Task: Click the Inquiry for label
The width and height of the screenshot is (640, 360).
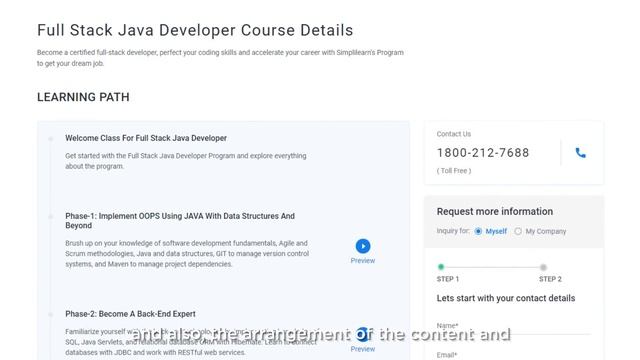Action: [x=453, y=231]
